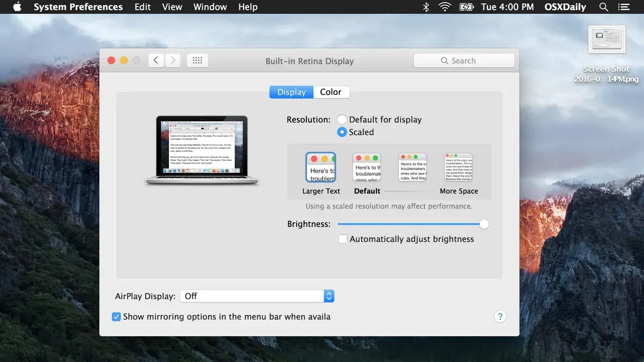
Task: Open the Window menu
Action: pos(210,7)
